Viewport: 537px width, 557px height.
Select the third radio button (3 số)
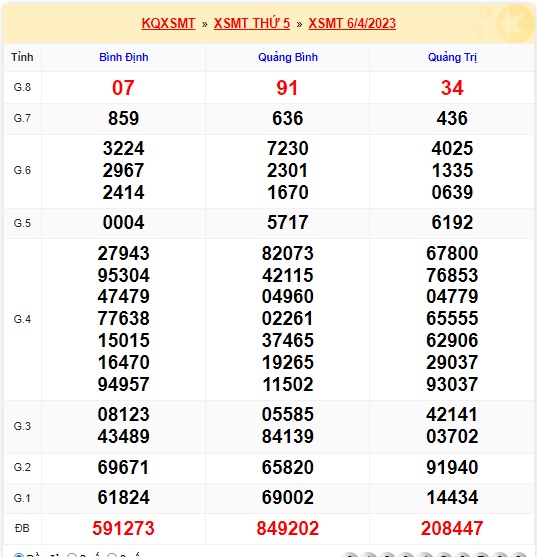pos(112,555)
